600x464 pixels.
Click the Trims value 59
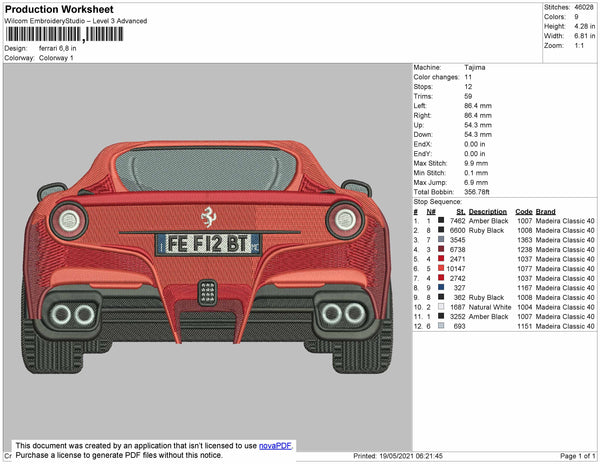point(468,96)
